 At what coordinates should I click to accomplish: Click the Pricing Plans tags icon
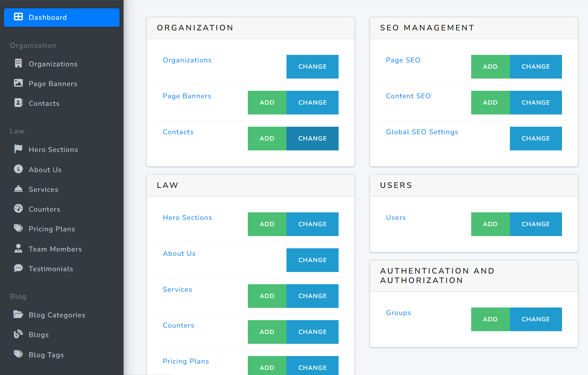18,229
